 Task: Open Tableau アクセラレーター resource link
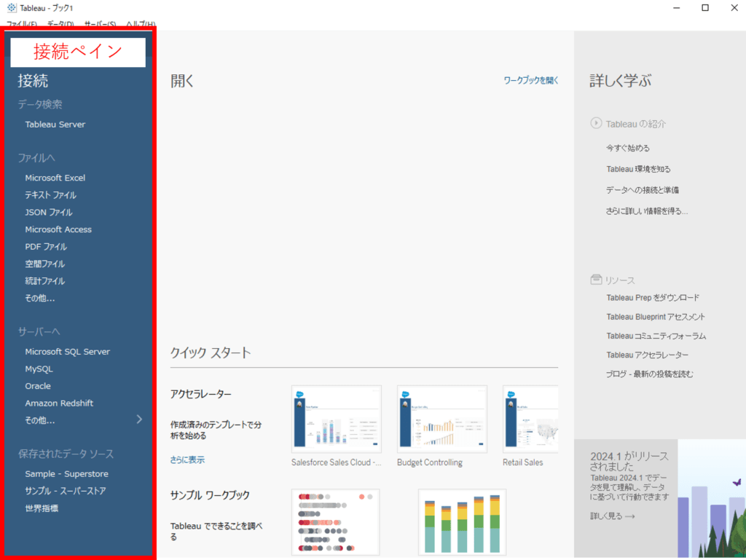click(x=647, y=355)
